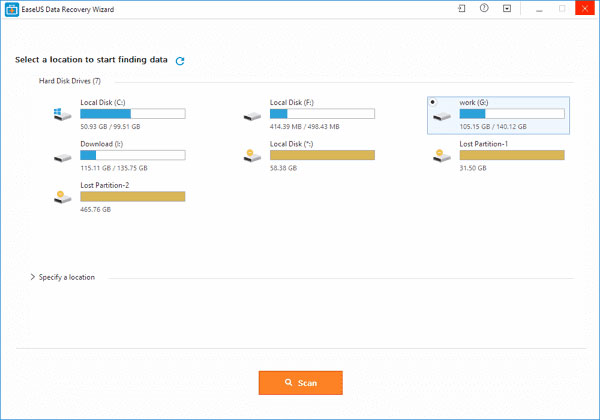Image resolution: width=600 pixels, height=420 pixels.
Task: Click the Local Disk (C:) usage bar
Action: [132, 114]
